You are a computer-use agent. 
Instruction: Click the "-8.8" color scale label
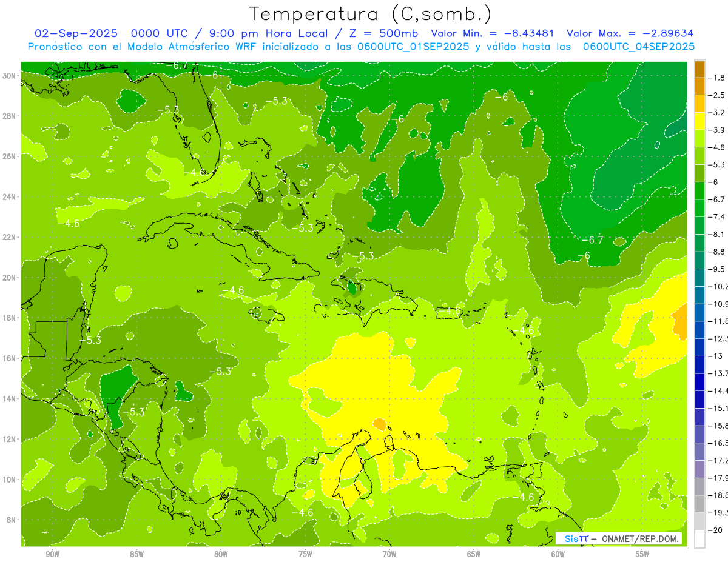coord(716,252)
